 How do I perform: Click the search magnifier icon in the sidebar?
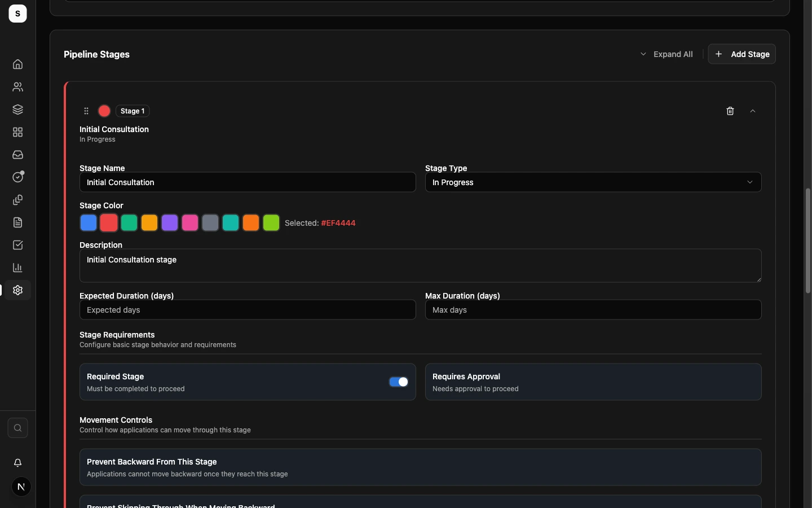pyautogui.click(x=17, y=428)
